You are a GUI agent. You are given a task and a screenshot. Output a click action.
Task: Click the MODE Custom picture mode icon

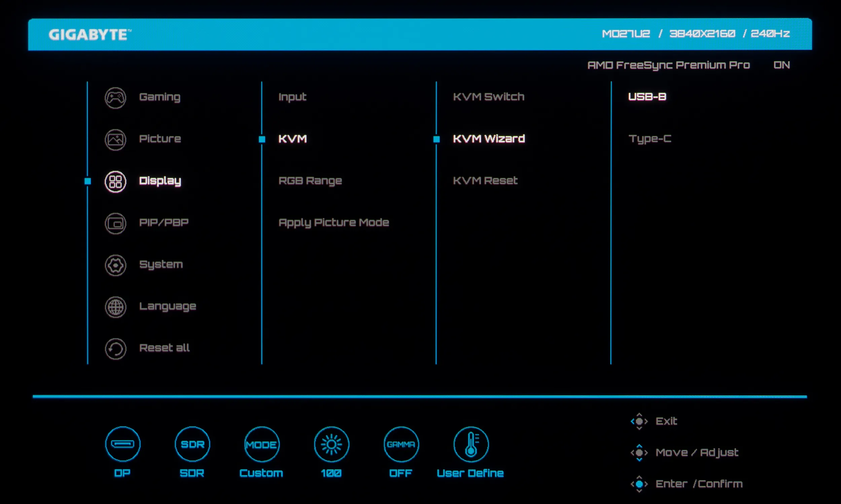[x=262, y=444]
